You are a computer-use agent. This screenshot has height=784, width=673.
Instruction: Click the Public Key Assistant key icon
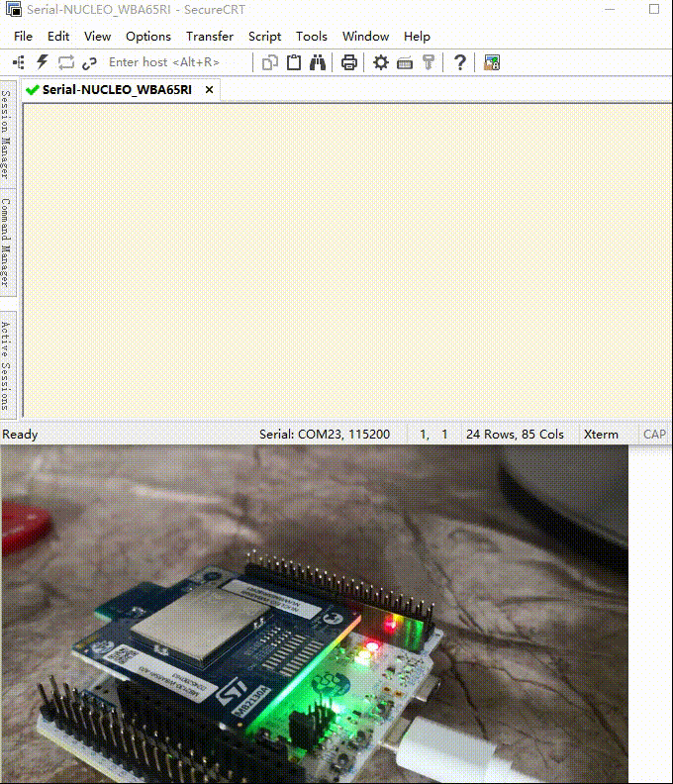(x=429, y=62)
